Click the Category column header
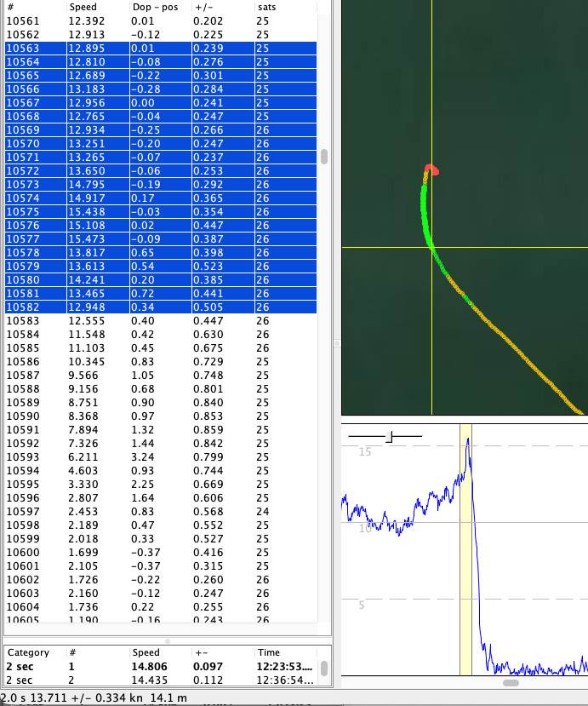This screenshot has height=706, width=588. point(28,652)
